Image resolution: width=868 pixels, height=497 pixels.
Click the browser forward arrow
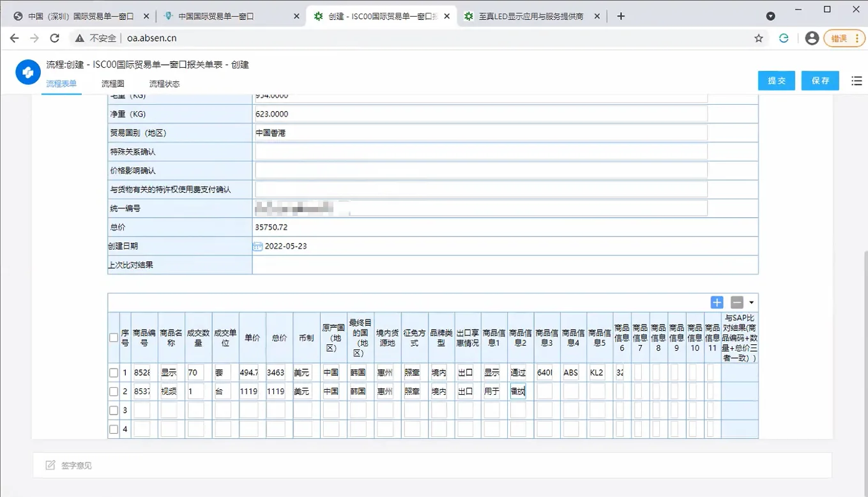[34, 38]
